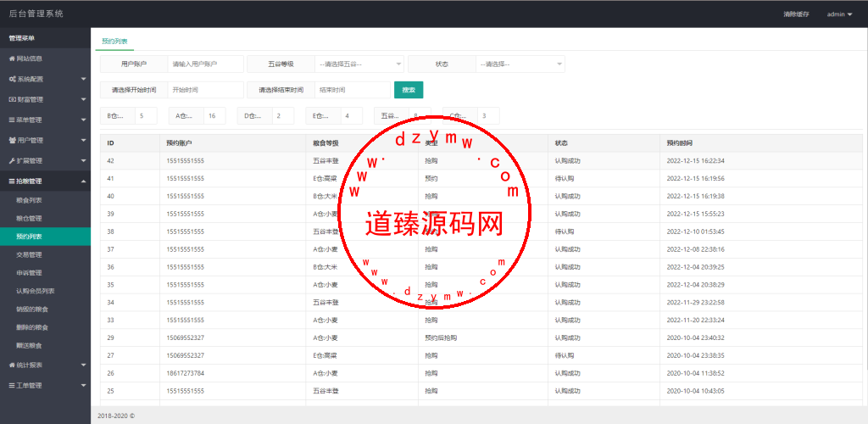The height and width of the screenshot is (424, 868).
Task: Open 认购会员列表 in the sidebar
Action: click(x=36, y=291)
